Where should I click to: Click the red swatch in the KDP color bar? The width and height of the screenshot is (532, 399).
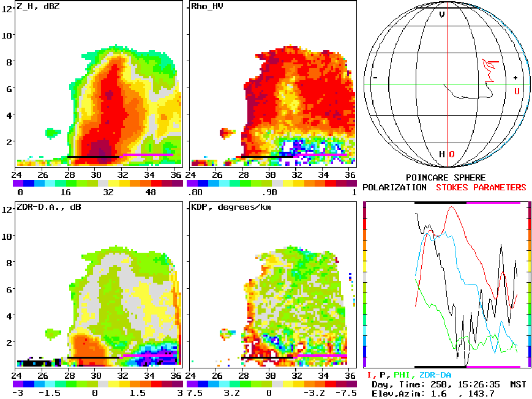pos(331,384)
